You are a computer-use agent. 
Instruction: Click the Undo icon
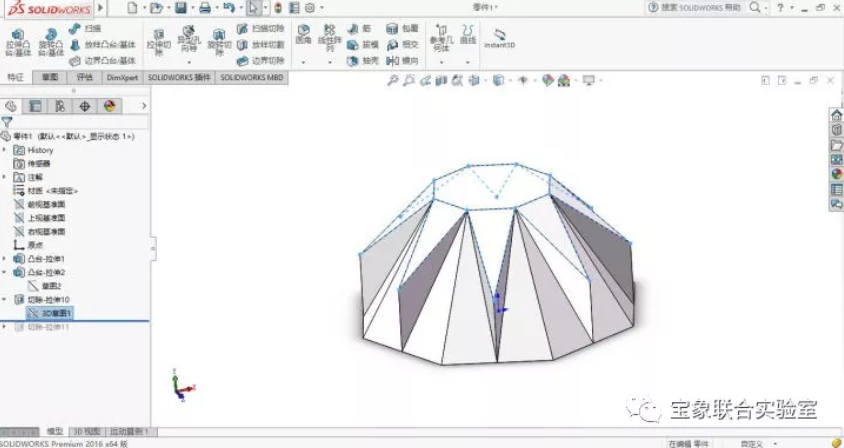click(x=229, y=8)
